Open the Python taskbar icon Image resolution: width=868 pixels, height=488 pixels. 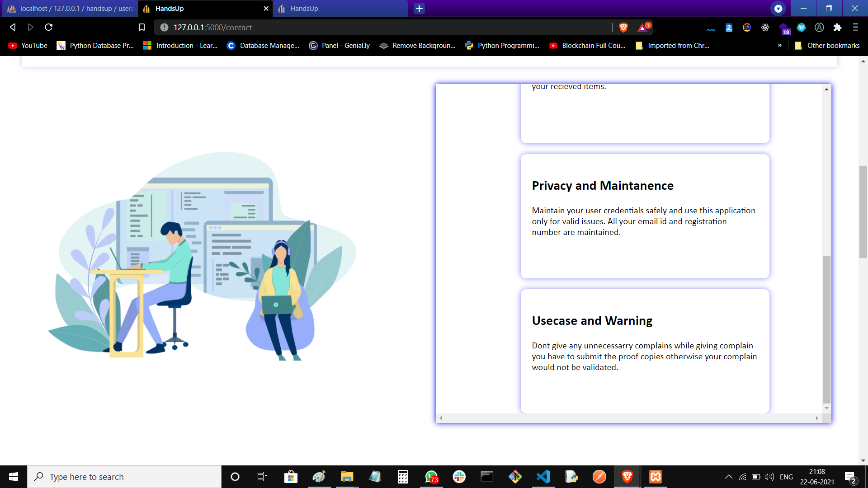pyautogui.click(x=571, y=477)
